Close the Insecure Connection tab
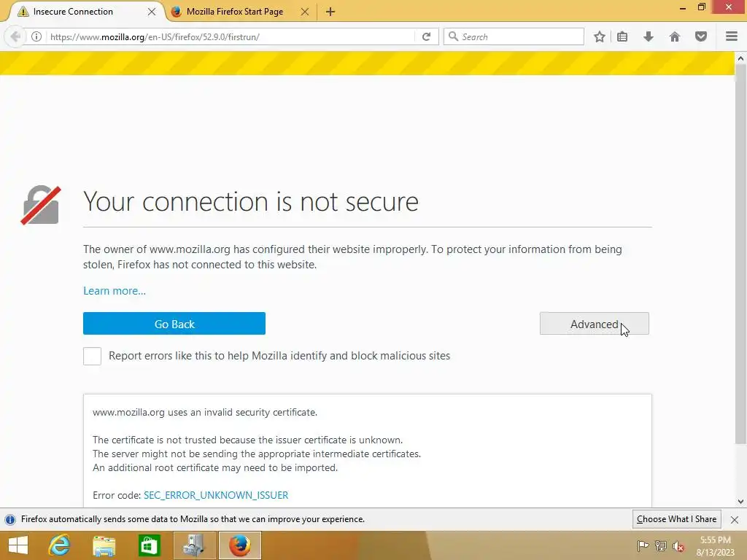This screenshot has height=560, width=747. click(x=152, y=12)
